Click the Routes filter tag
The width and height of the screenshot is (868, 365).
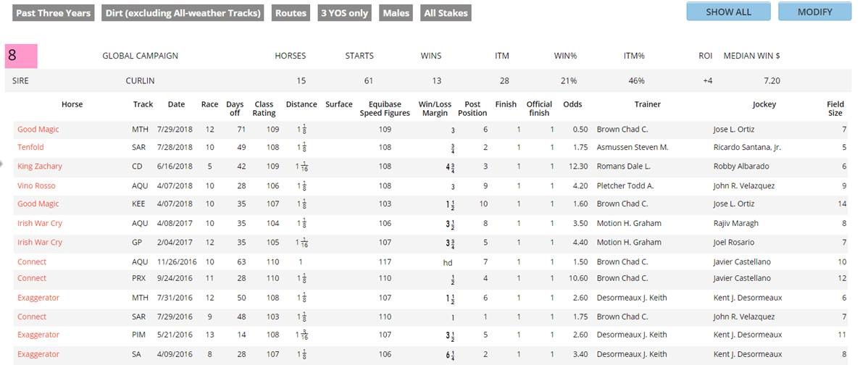(291, 13)
